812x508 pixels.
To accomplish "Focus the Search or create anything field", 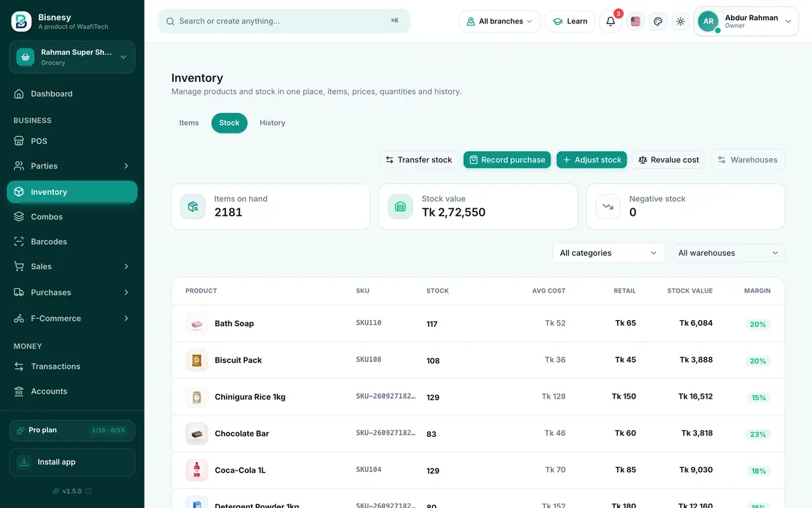I will [x=284, y=21].
